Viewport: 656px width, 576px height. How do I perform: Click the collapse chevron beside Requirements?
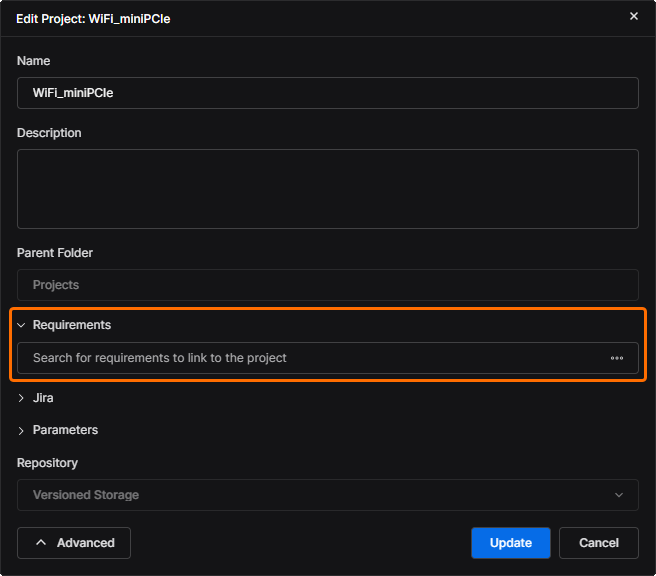coord(21,325)
